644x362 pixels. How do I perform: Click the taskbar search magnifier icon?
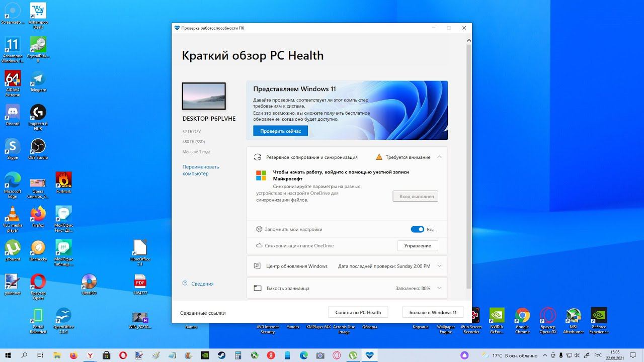tap(25, 355)
